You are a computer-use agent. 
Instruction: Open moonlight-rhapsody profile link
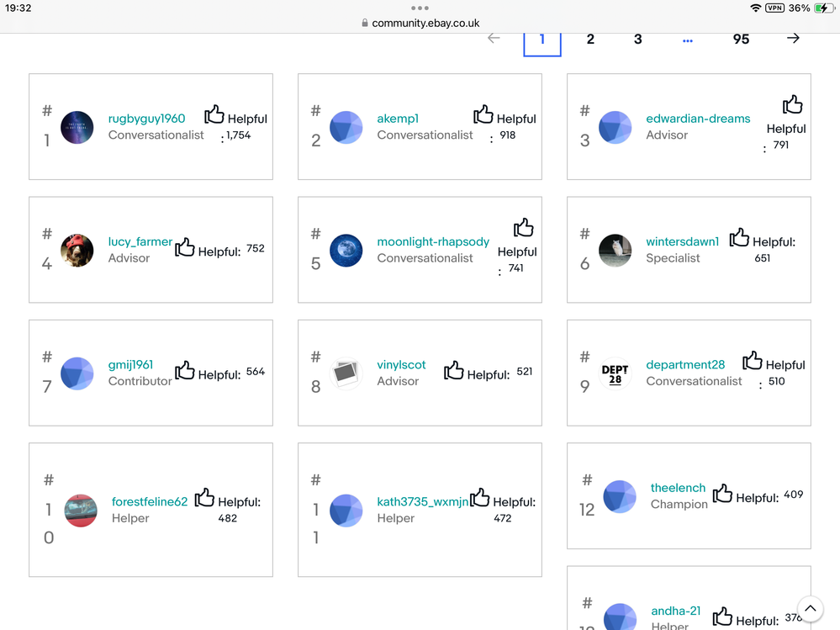pos(433,241)
